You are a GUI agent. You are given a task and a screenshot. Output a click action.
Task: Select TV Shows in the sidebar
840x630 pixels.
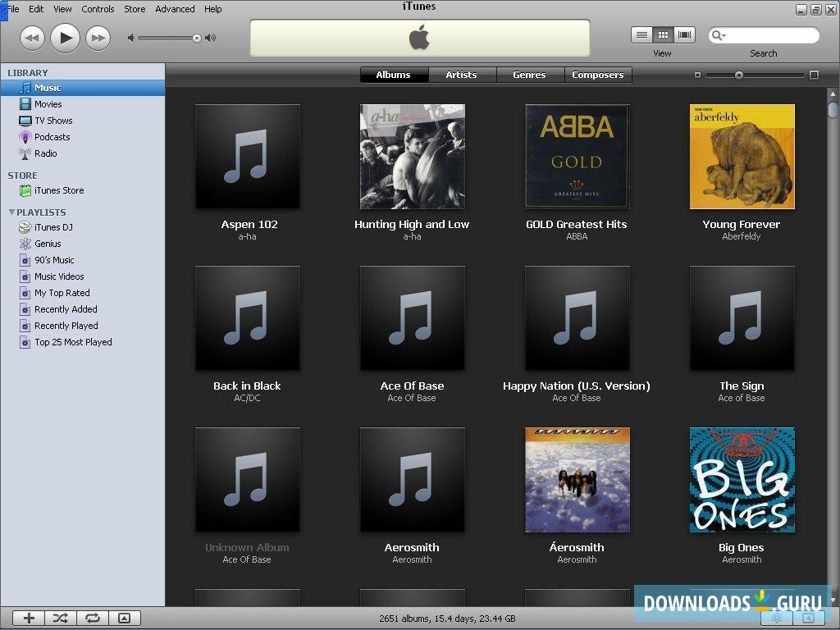(x=83, y=121)
